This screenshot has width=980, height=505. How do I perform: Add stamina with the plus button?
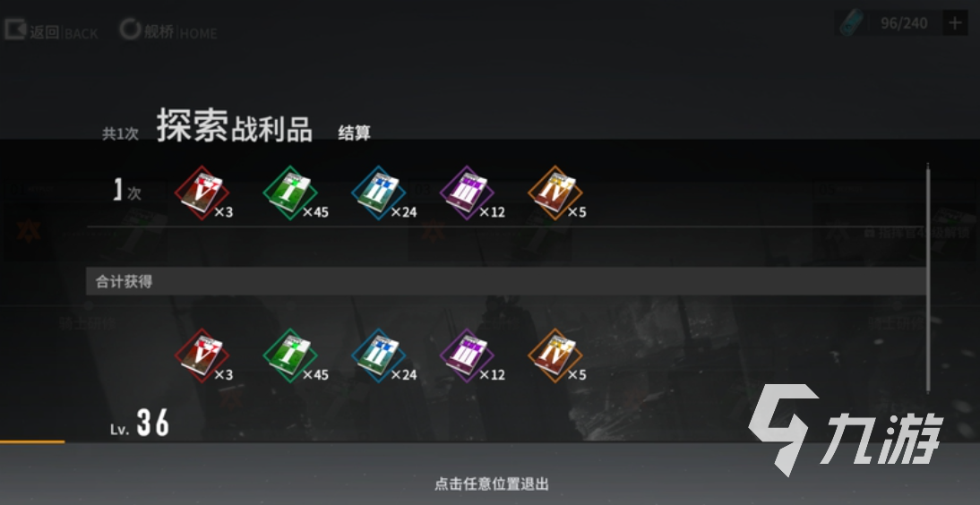(x=955, y=24)
